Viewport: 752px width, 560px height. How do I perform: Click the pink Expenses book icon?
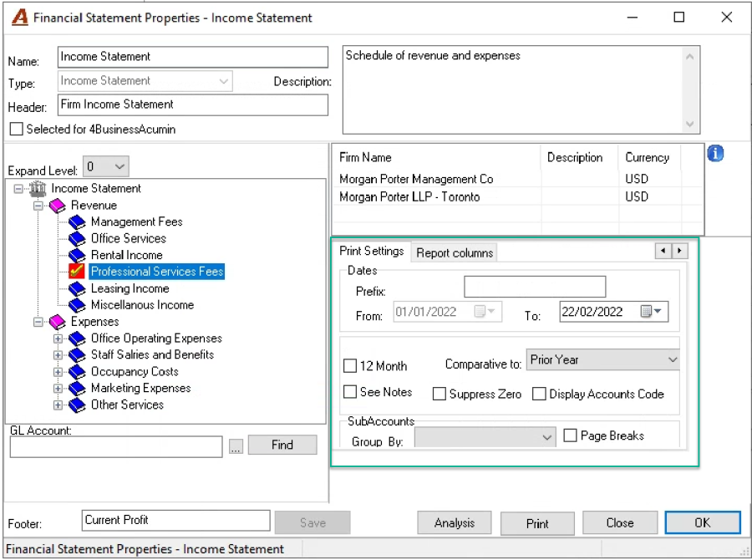58,322
